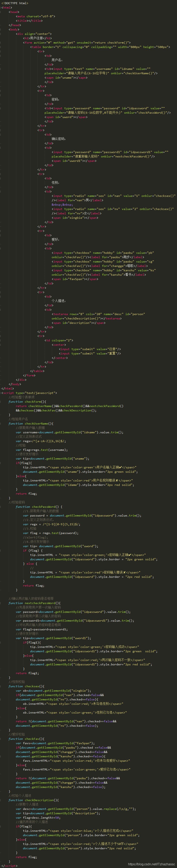Collapse the fold marker beside the <html> tag
Viewport: 177px width, 868px height.
[x=1, y=8]
